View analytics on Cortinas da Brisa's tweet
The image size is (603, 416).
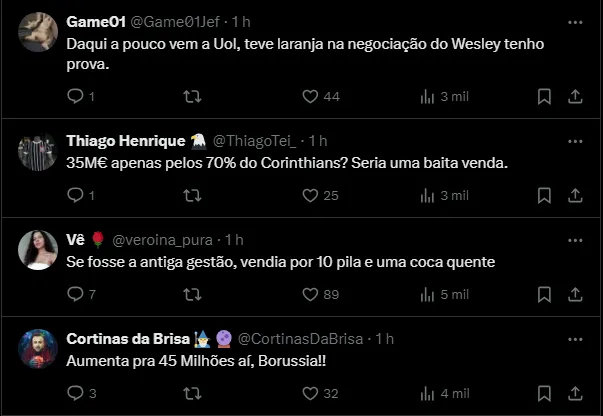428,393
